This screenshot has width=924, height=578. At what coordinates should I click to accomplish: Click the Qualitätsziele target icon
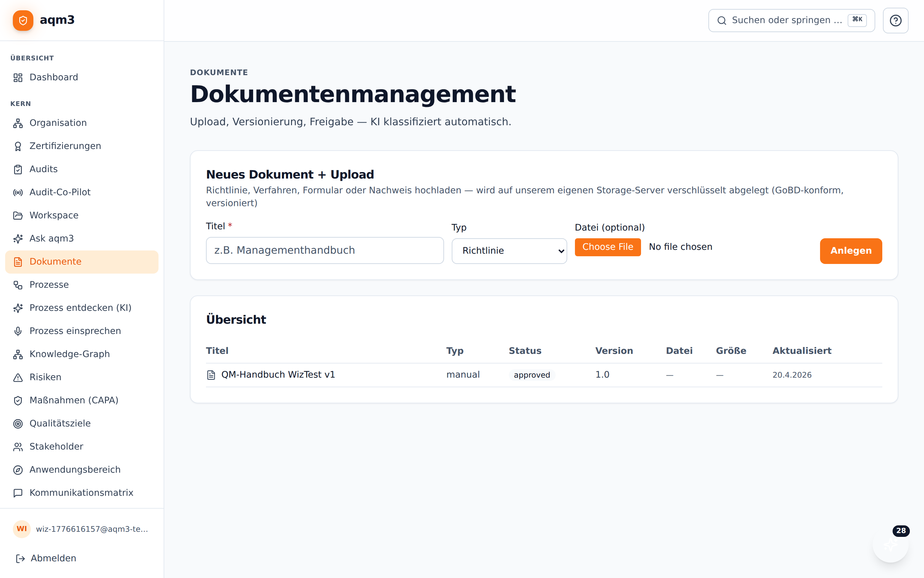18,424
